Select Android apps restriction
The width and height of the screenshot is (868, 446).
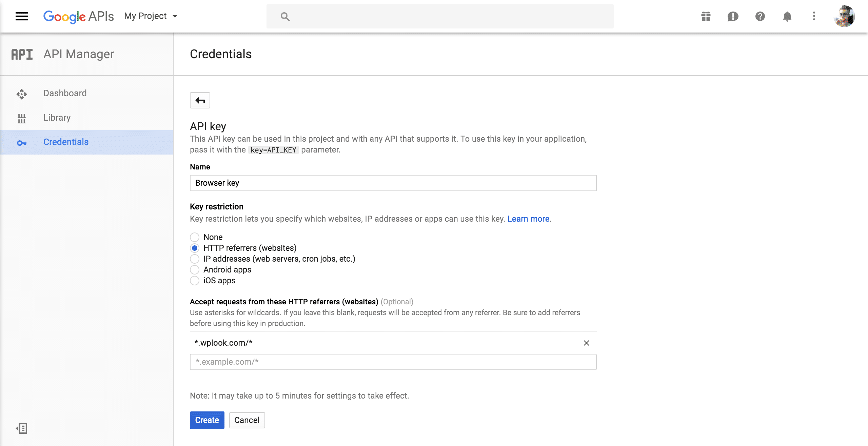[195, 270]
